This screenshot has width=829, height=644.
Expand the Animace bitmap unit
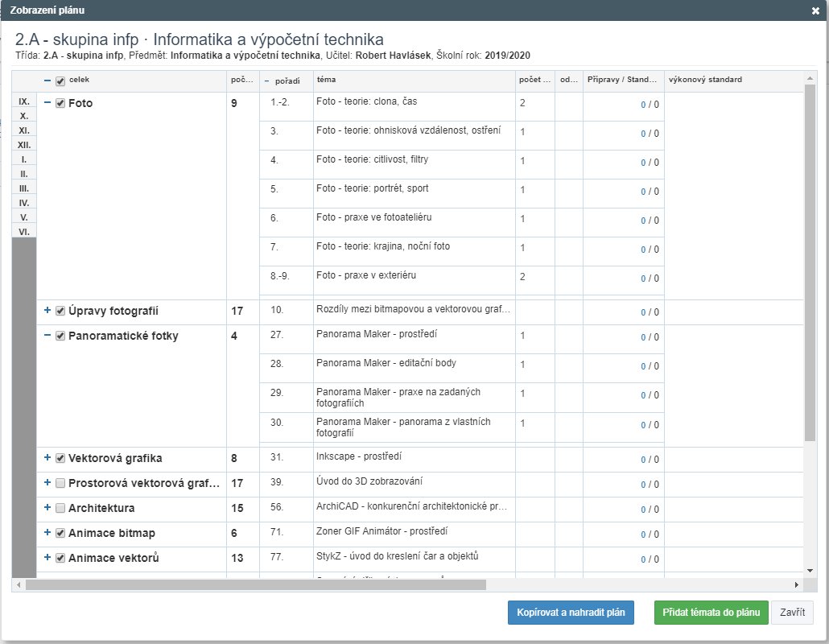pyautogui.click(x=47, y=533)
